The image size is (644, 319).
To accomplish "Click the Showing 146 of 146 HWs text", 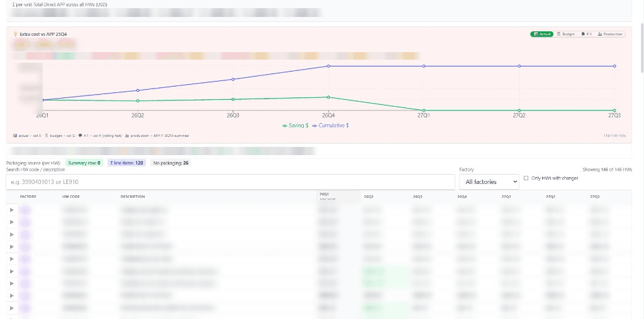I will (607, 170).
